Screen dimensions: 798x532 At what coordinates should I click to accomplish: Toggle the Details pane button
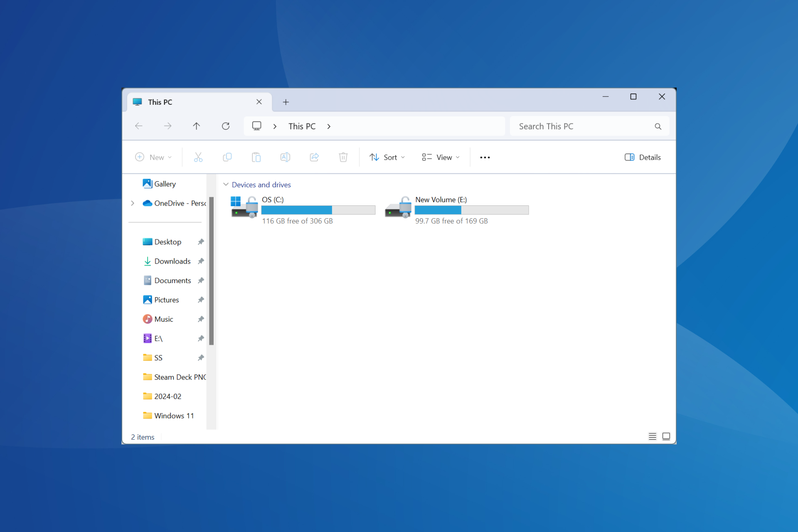pos(643,157)
